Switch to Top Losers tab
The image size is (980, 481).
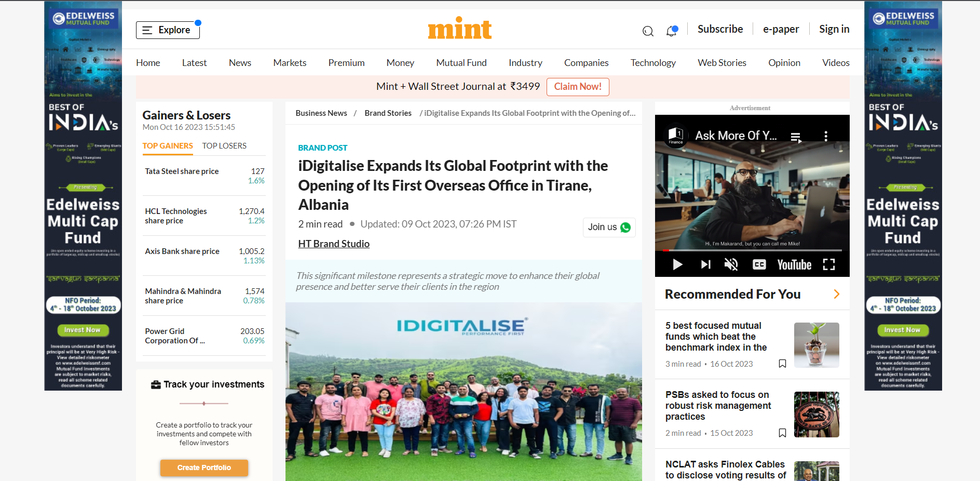[224, 146]
